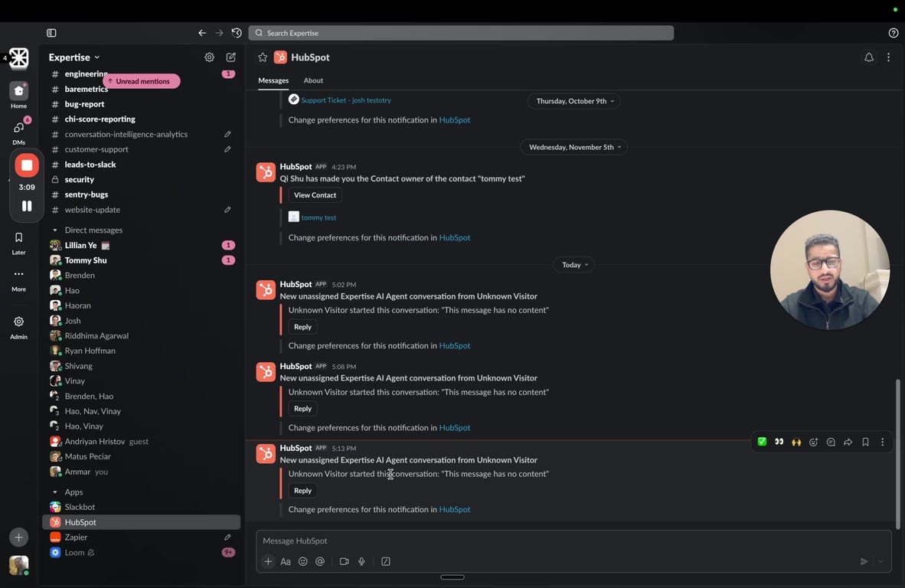
Task: Open Tommy Shu direct message
Action: (x=142, y=260)
